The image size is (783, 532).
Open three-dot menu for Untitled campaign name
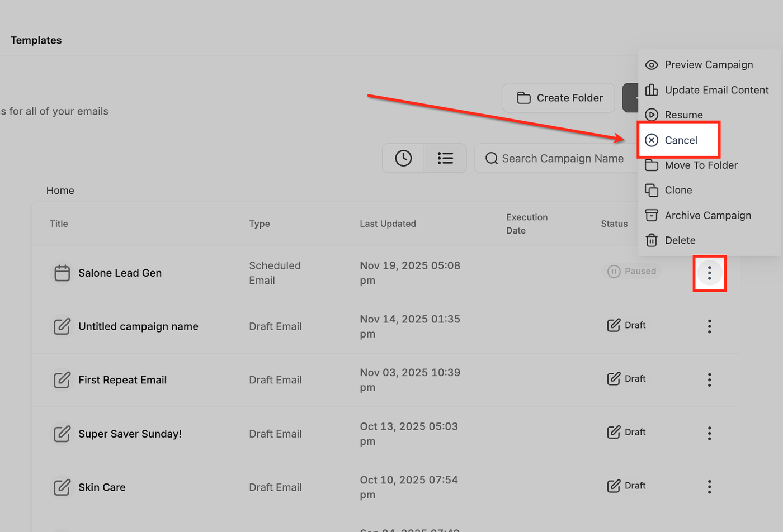pos(709,326)
